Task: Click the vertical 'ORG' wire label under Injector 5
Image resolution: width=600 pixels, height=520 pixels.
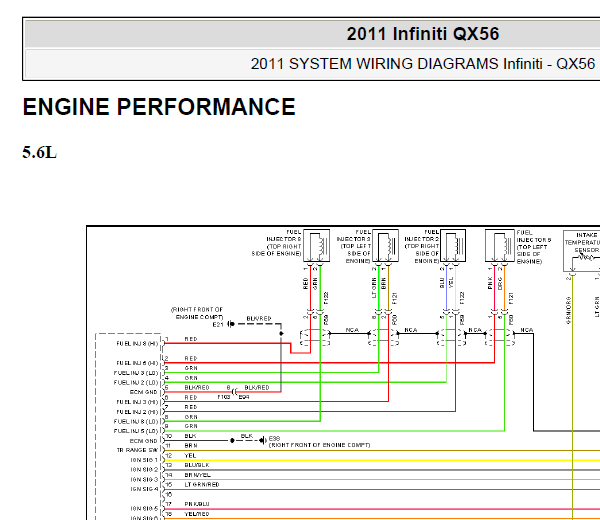Action: click(x=500, y=284)
